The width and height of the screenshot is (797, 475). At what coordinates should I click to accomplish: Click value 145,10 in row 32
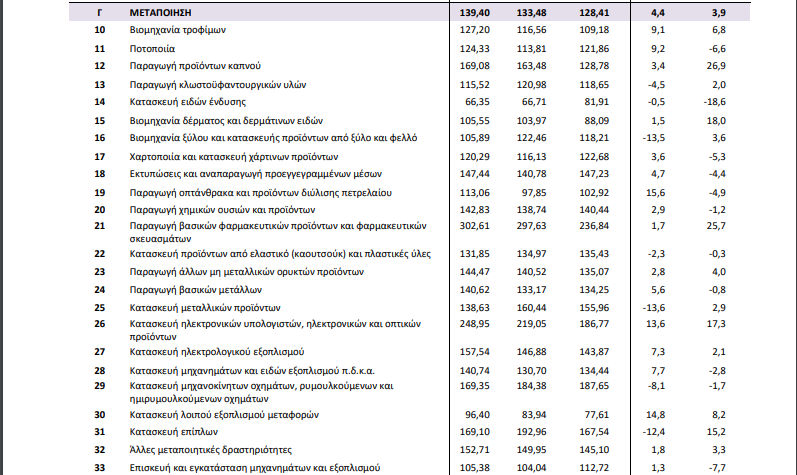594,450
